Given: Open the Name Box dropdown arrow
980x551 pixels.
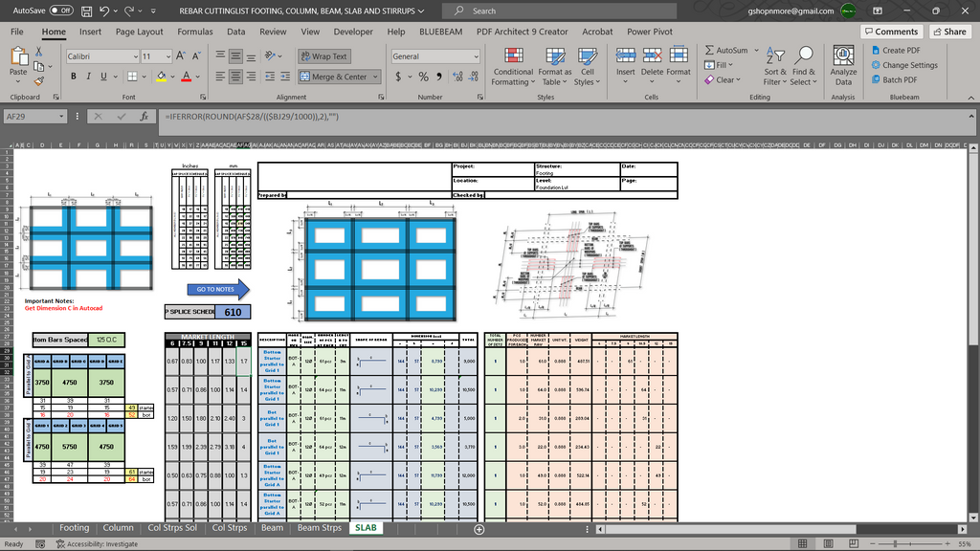Looking at the screenshot, I should point(61,116).
